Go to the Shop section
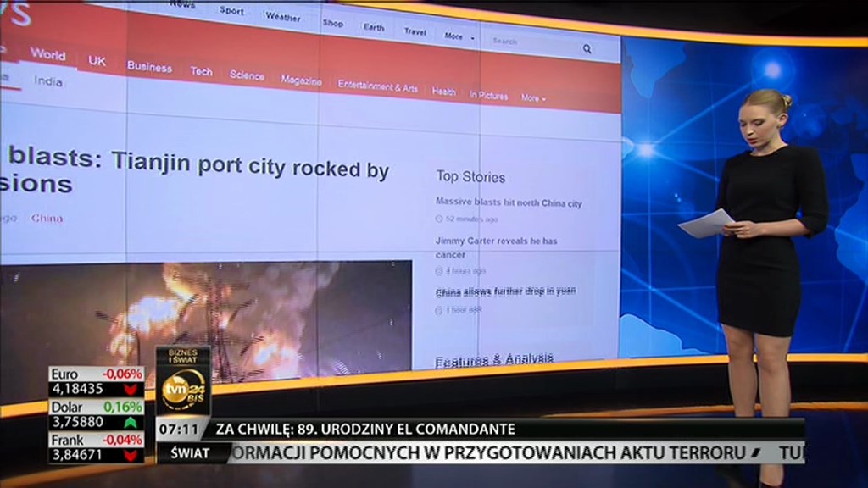 point(332,23)
